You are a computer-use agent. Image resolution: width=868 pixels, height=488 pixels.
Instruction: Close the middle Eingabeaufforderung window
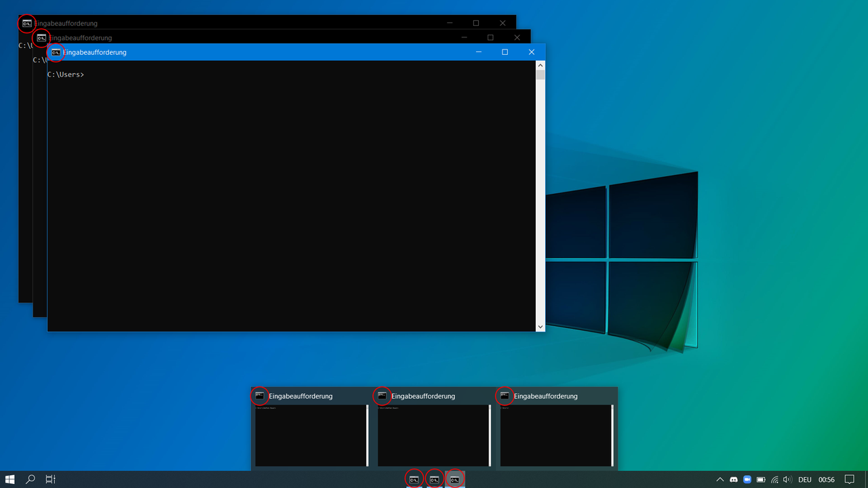517,38
